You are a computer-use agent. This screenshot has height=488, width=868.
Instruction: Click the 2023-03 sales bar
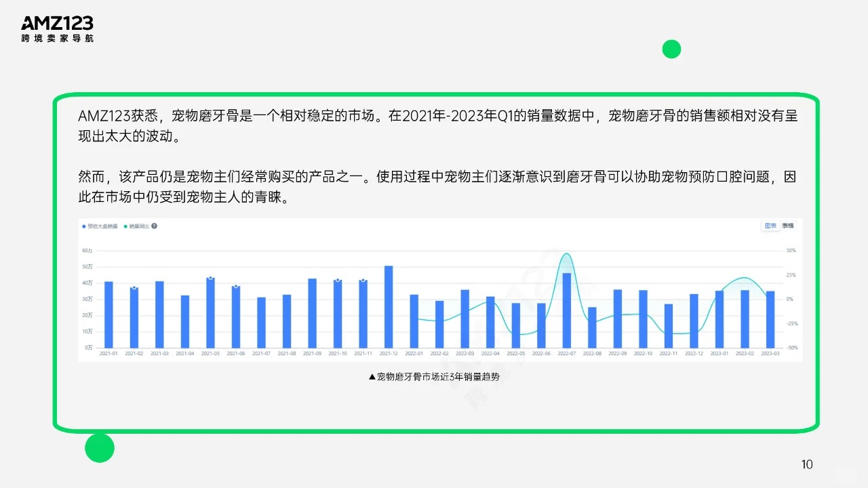(770, 319)
